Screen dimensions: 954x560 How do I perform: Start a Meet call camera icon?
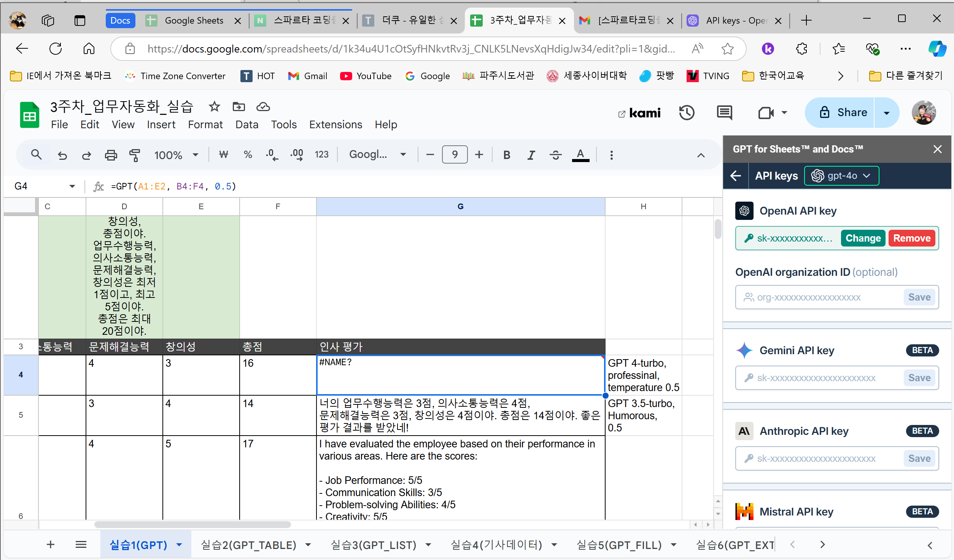pos(766,113)
